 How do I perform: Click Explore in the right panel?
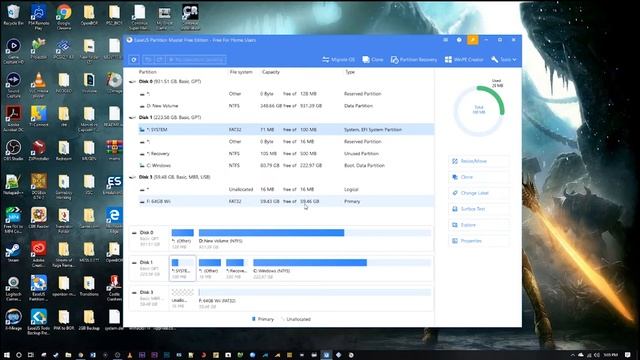[478, 225]
